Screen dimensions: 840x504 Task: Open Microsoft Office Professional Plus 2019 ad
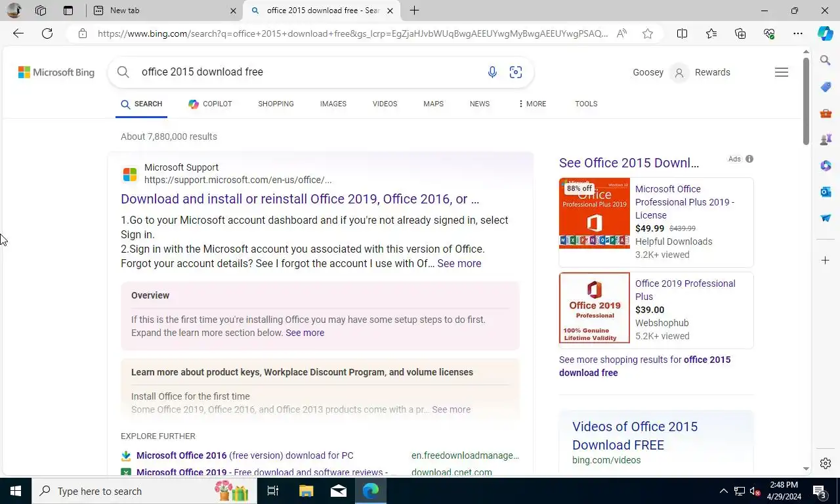point(684,202)
